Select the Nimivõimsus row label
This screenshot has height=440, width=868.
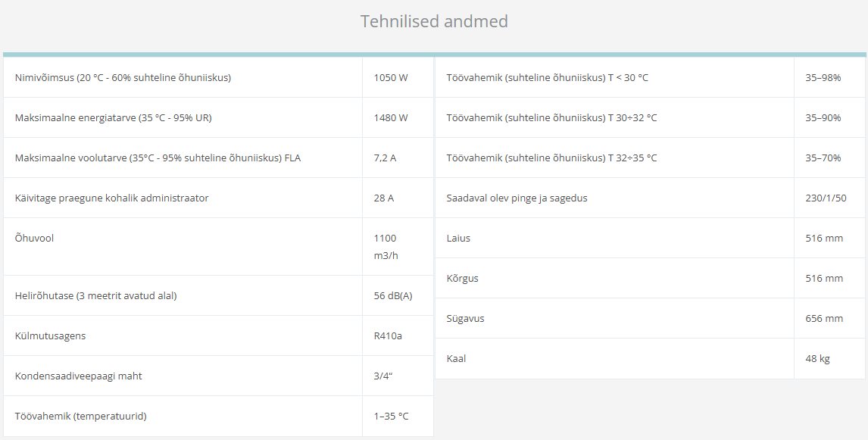pyautogui.click(x=123, y=77)
